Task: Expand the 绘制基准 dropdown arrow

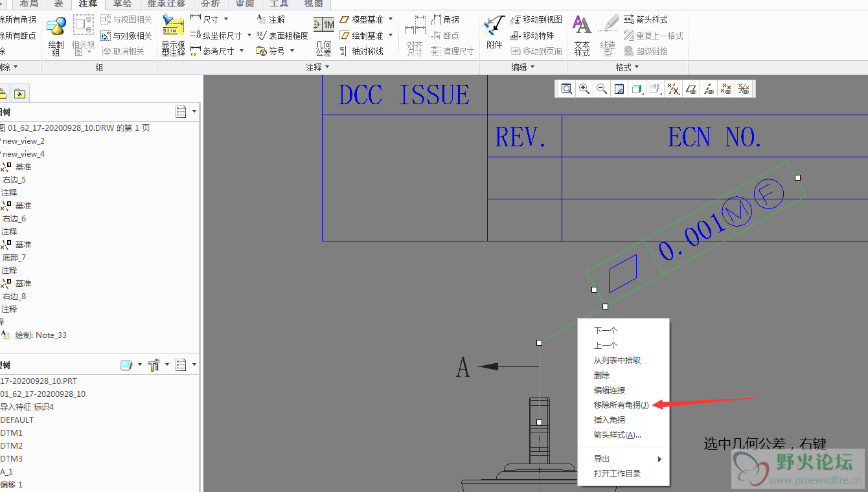Action: pos(391,36)
